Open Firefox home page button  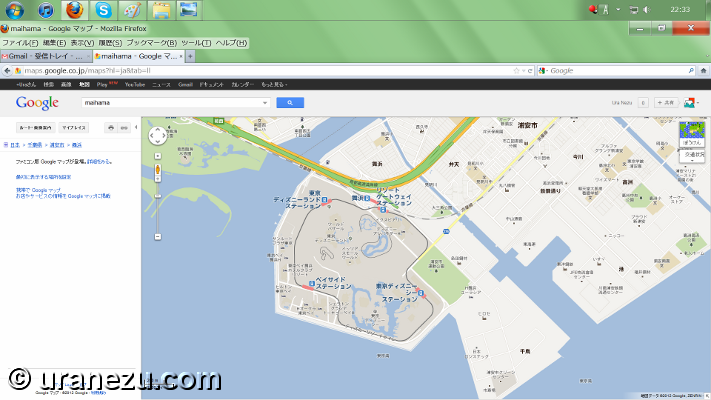click(703, 71)
